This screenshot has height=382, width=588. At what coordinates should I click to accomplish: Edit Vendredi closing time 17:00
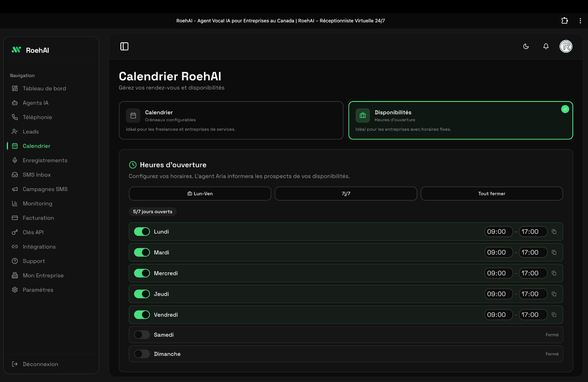[533, 315]
